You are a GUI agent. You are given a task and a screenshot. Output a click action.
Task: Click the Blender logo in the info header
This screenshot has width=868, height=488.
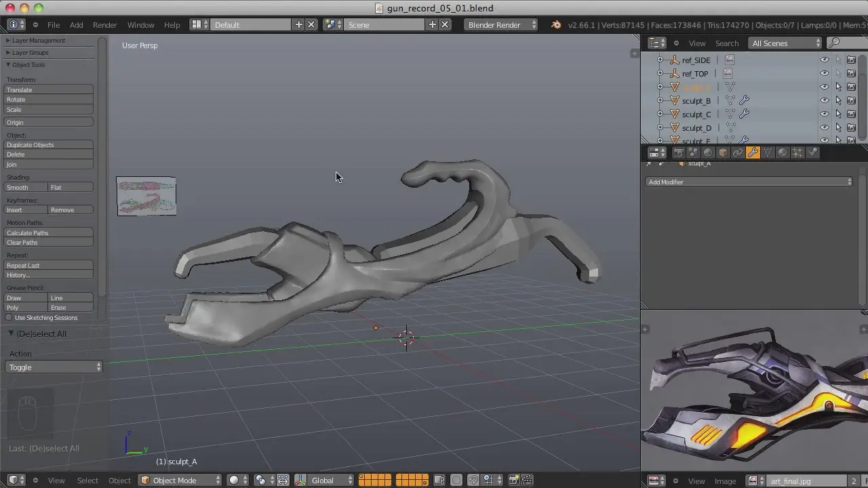tap(556, 24)
